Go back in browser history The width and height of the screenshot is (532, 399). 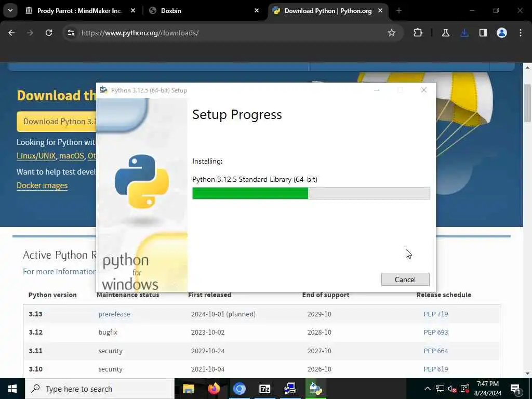tap(11, 33)
